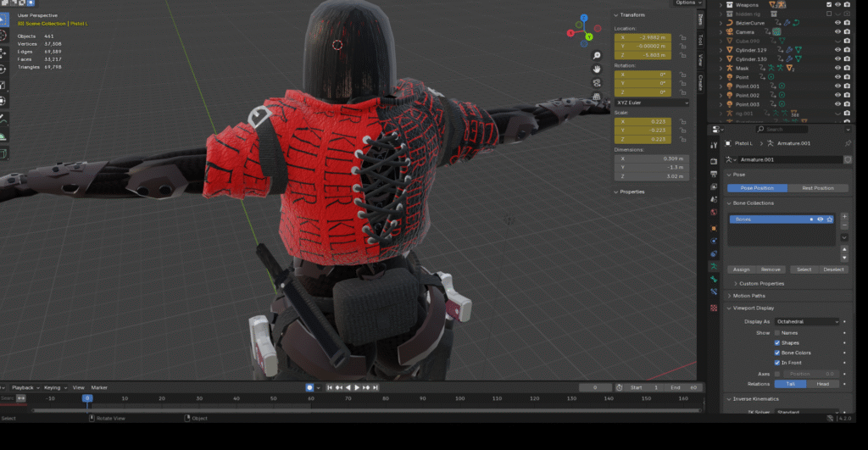868x450 pixels.
Task: Pin the properties editor context
Action: pos(848,143)
